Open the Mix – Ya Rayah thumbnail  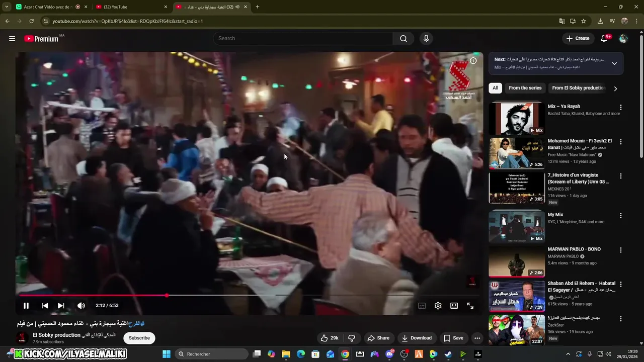pos(517,119)
